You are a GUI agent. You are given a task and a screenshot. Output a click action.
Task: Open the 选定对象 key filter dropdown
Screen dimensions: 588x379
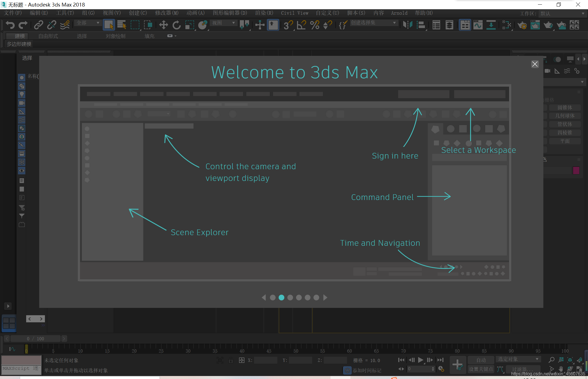(518, 359)
